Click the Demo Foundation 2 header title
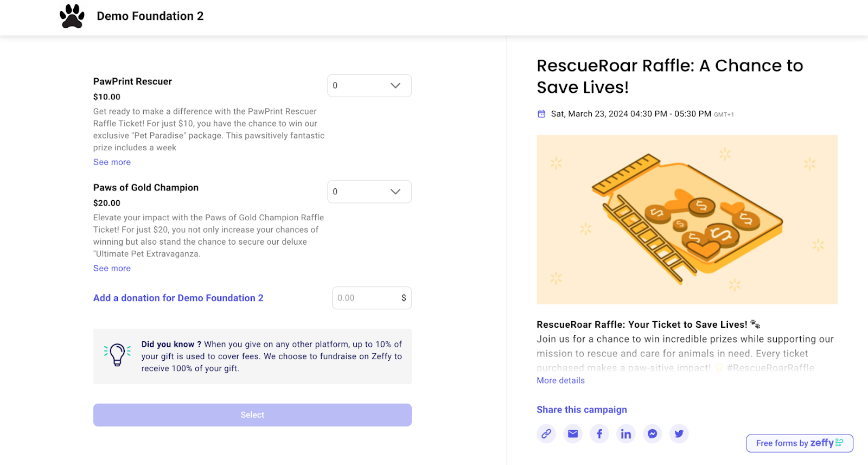This screenshot has width=868, height=465. [x=150, y=16]
